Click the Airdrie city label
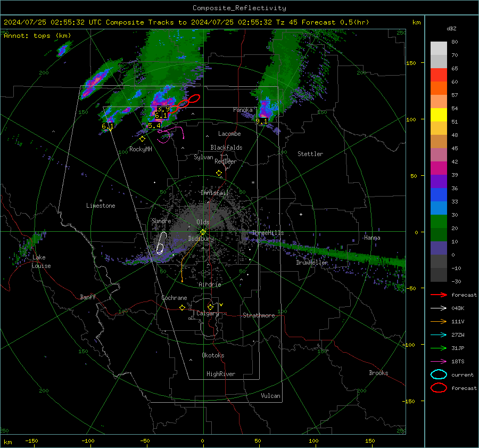This screenshot has width=479, height=448. click(210, 284)
